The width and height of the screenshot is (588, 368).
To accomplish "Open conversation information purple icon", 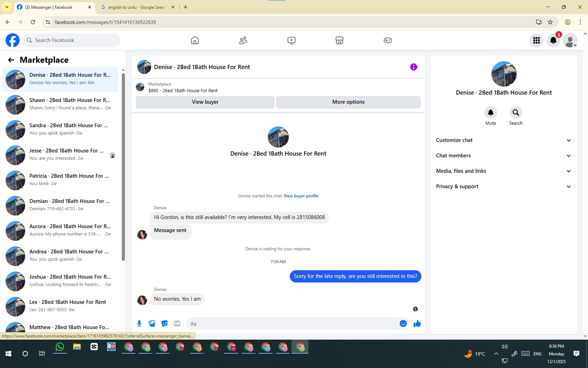I will coord(414,67).
